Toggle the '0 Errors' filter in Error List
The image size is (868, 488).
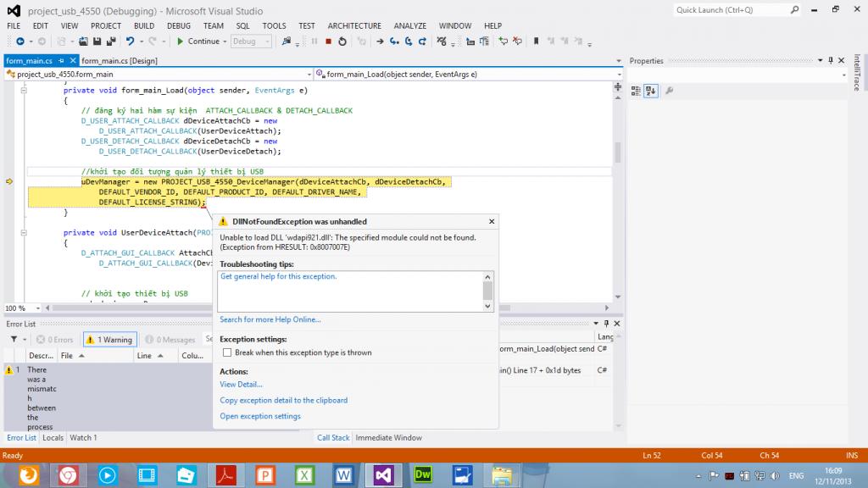(x=54, y=340)
